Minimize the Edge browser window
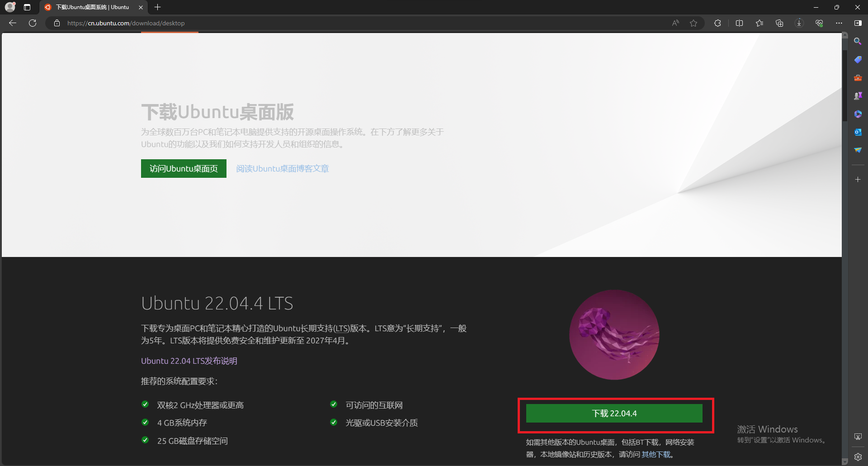The width and height of the screenshot is (868, 466). [x=816, y=7]
